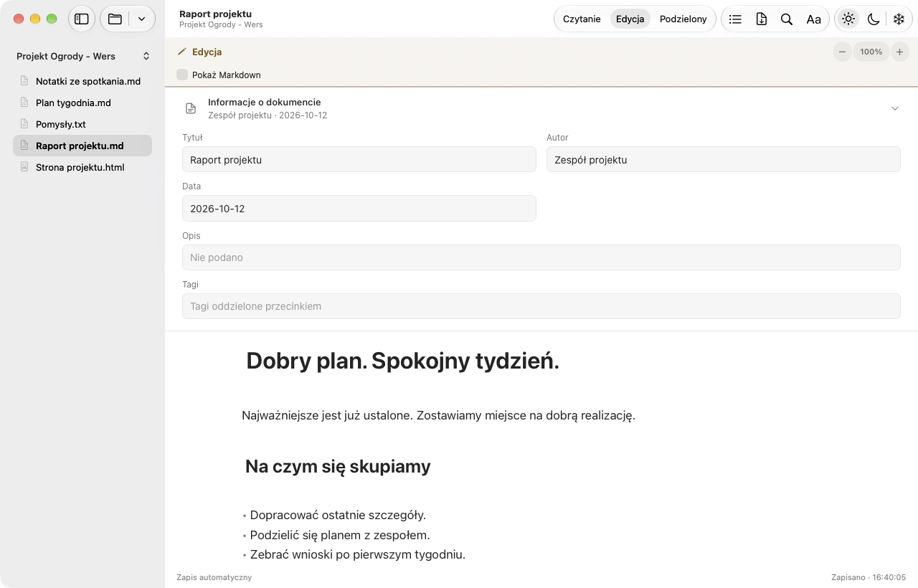Switch to dark theme moon icon
This screenshot has height=588, width=918.
[874, 19]
